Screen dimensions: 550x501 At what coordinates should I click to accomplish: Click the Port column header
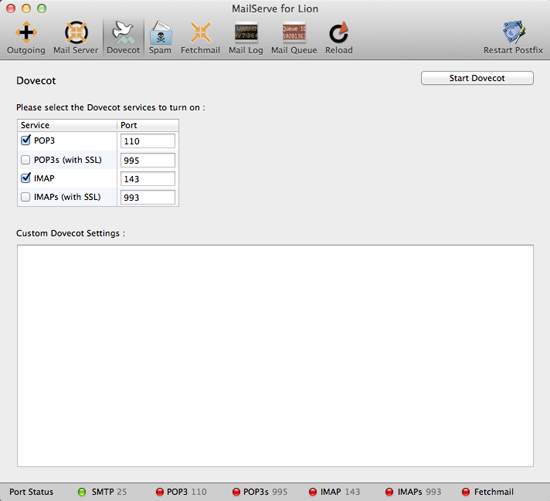pos(148,125)
